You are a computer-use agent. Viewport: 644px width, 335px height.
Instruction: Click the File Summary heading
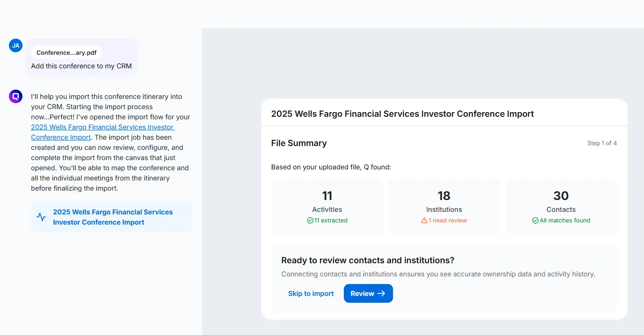(x=299, y=143)
